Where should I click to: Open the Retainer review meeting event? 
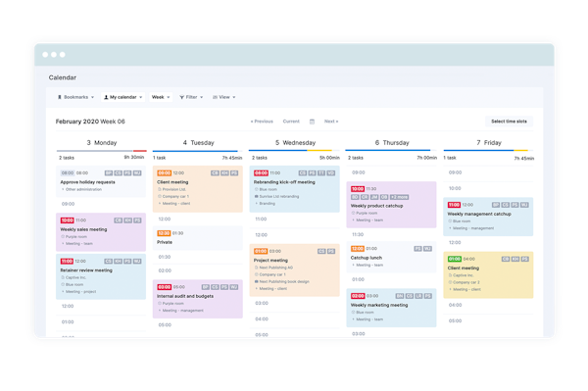click(x=101, y=276)
